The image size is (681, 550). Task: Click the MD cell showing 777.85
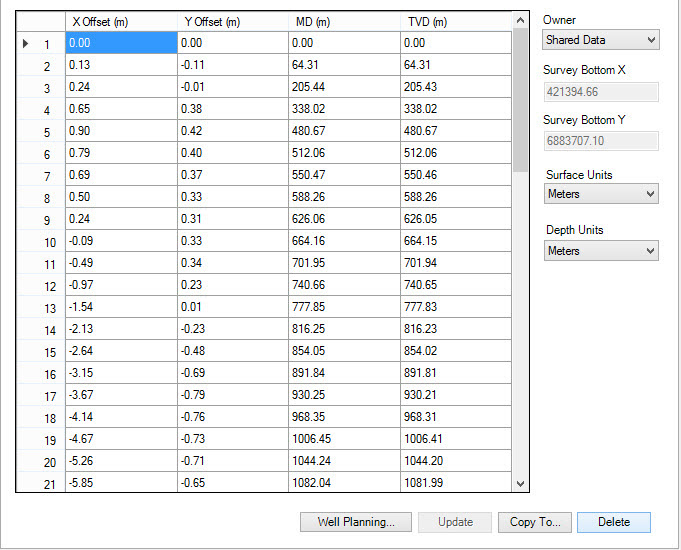[x=344, y=307]
